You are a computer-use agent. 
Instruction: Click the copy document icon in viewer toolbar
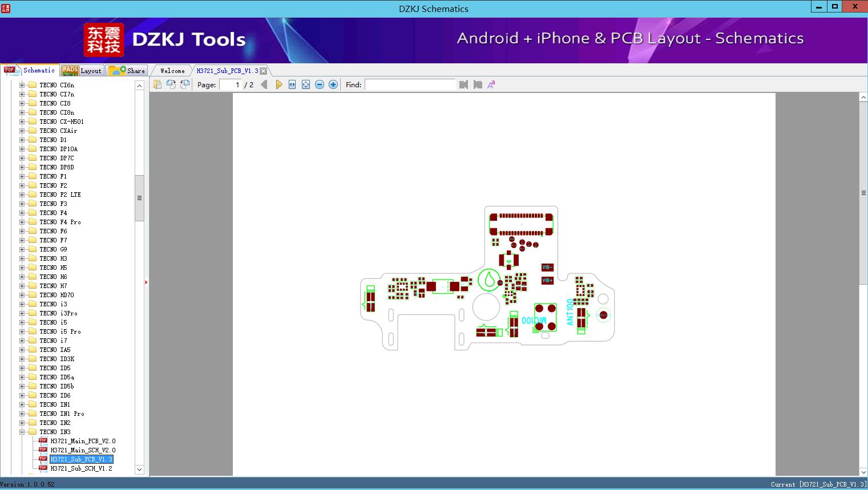click(x=158, y=84)
